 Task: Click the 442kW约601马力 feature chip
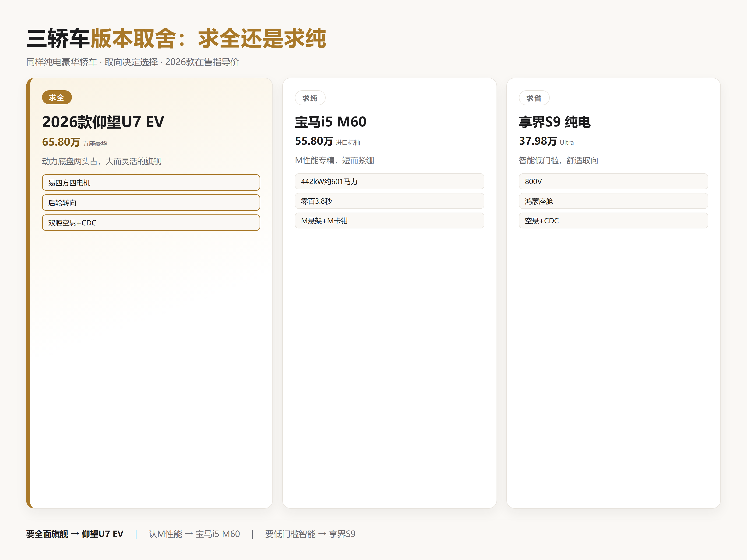pos(389,181)
